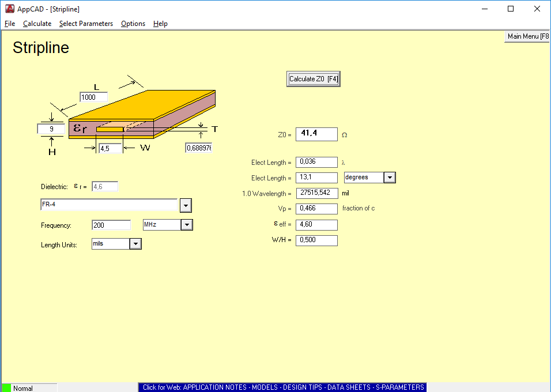Open the Calculate menu
The height and width of the screenshot is (392, 551).
[37, 24]
